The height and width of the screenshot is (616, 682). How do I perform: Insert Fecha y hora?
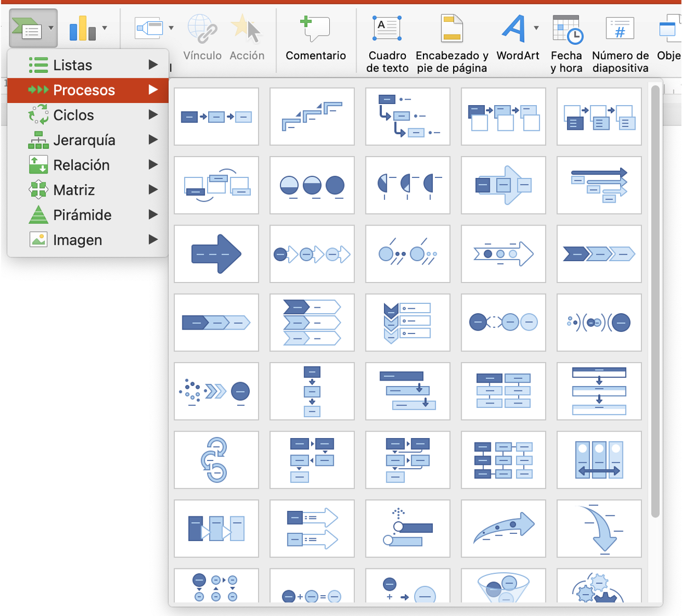(566, 28)
